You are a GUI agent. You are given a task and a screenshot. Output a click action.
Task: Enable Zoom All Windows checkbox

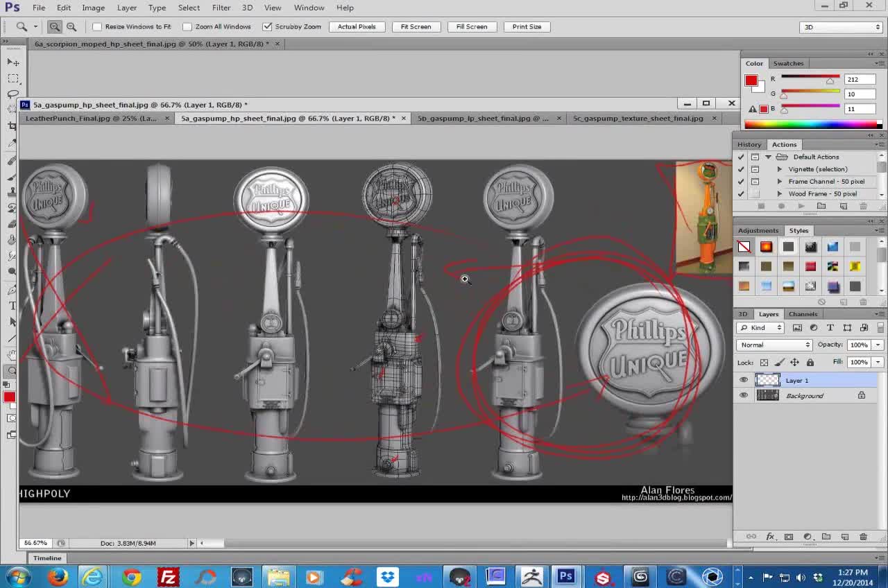(x=187, y=26)
